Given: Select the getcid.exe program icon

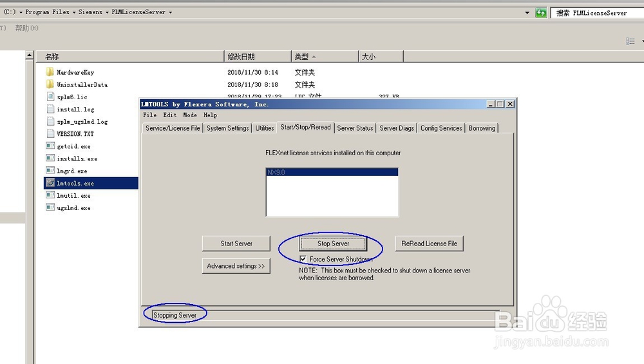Looking at the screenshot, I should pos(50,146).
